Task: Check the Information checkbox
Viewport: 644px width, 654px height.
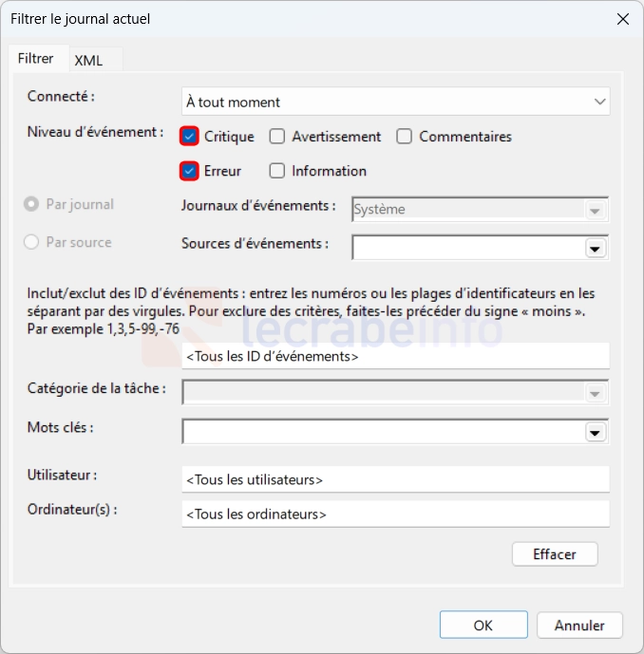Action: tap(277, 171)
